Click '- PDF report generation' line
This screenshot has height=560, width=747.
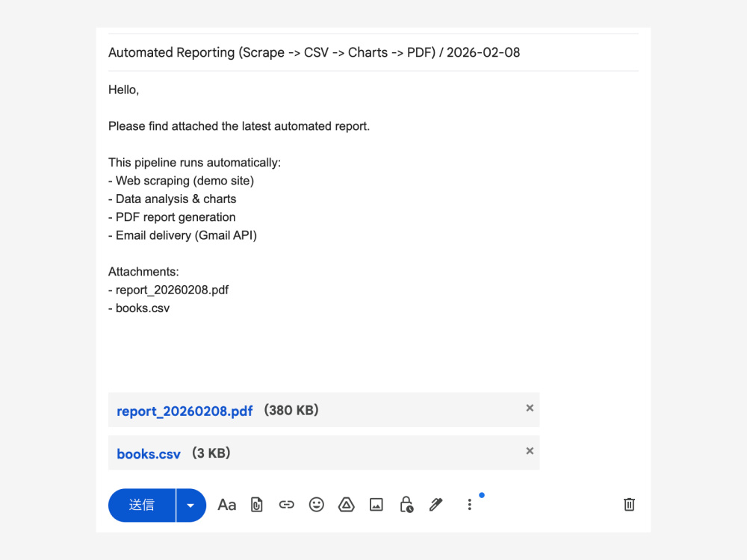[172, 217]
